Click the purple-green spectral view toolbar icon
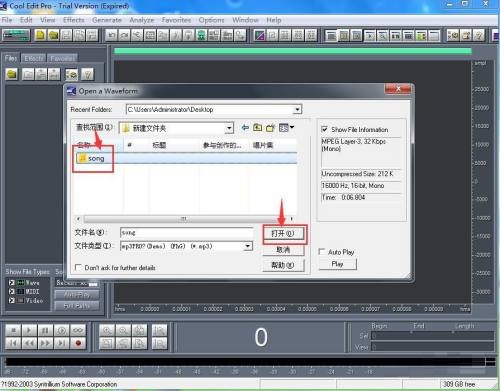Screen dimensions: 500x391 (x=259, y=35)
